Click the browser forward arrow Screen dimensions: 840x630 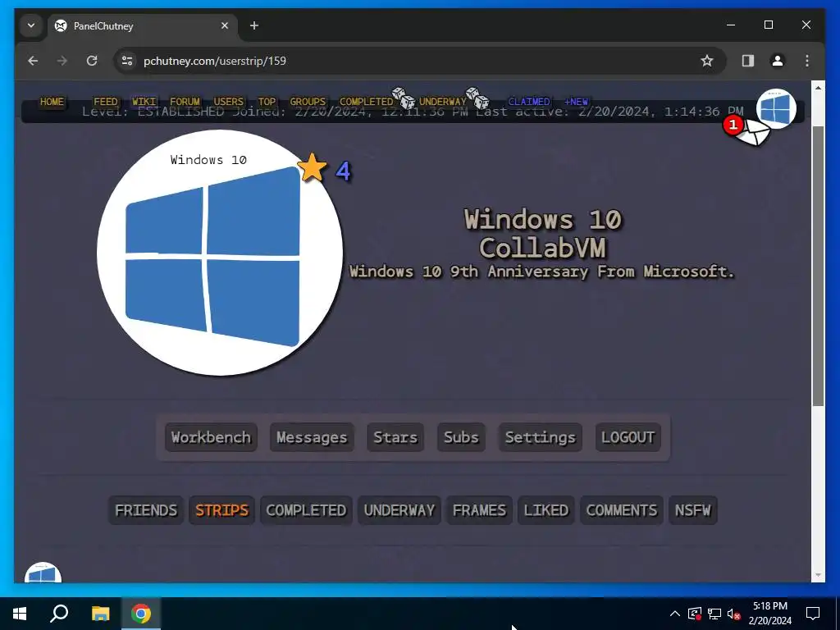62,61
